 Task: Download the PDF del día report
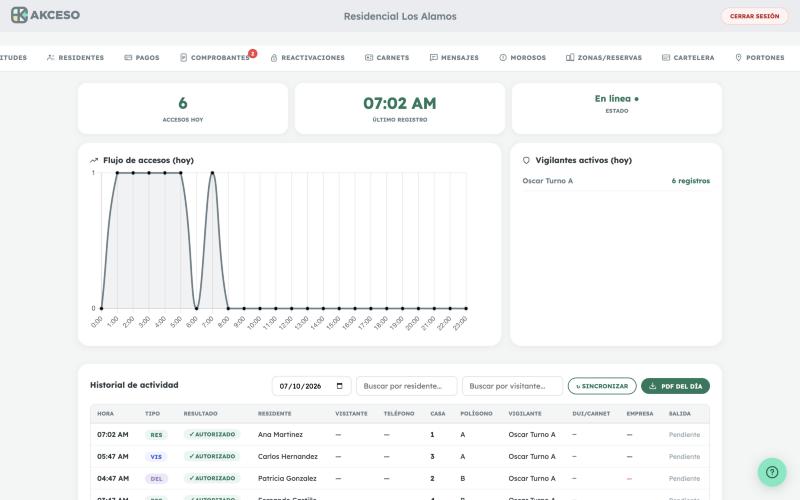676,386
